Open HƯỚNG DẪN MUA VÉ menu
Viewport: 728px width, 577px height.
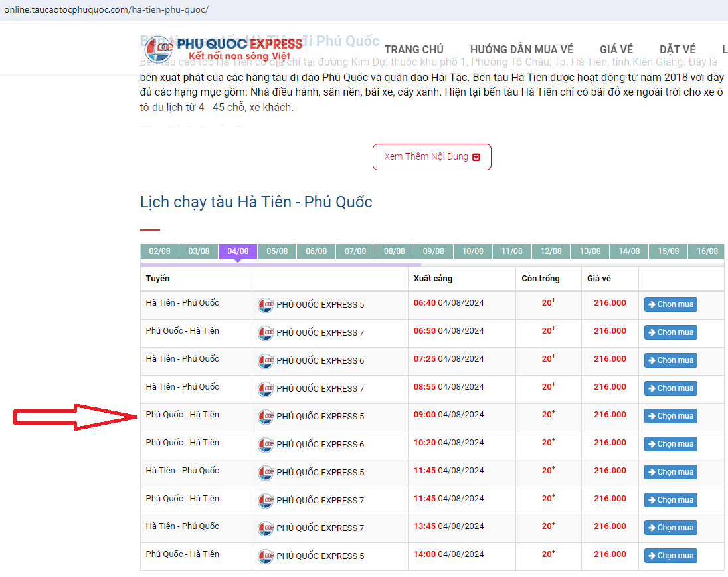(x=521, y=49)
